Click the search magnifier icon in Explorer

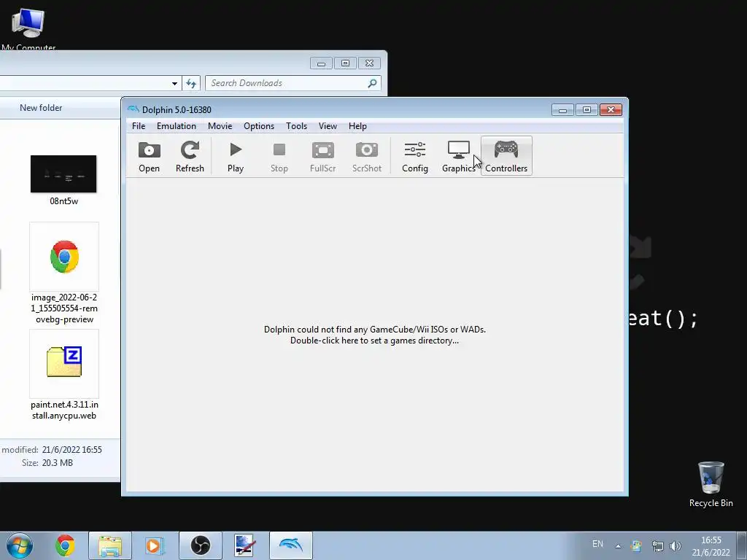(372, 83)
